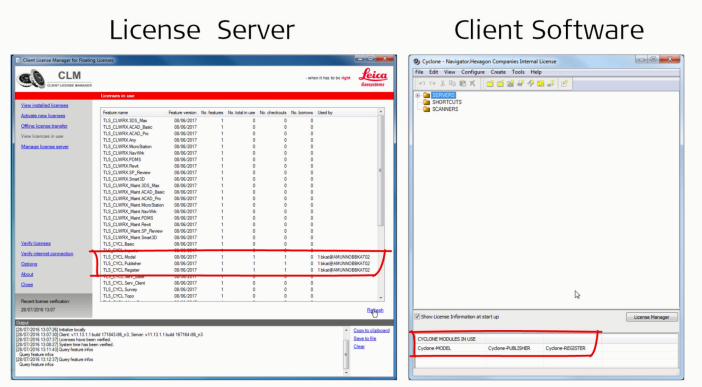The width and height of the screenshot is (702, 387).
Task: Click Manage license server link
Action: tap(44, 146)
